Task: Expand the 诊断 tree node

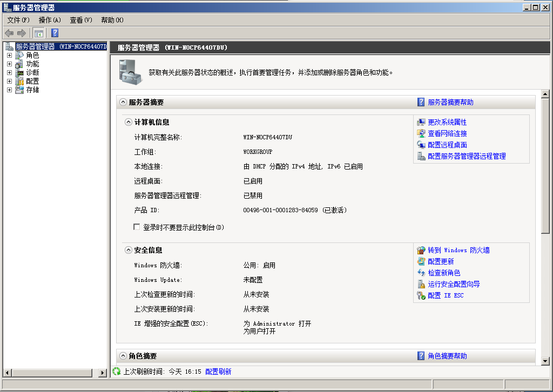Action: click(10, 72)
